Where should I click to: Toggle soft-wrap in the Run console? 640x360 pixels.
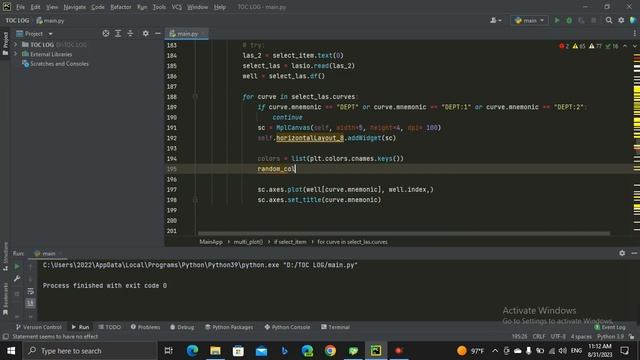click(x=30, y=291)
